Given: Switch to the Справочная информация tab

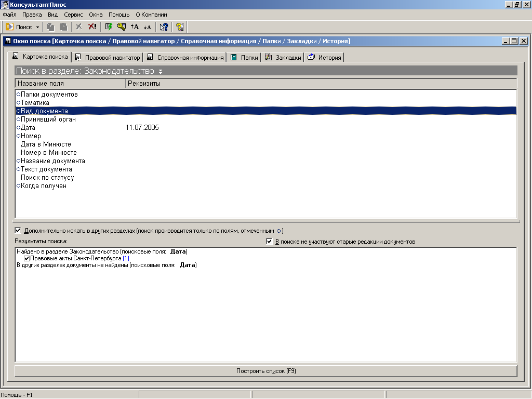Looking at the screenshot, I should [x=185, y=57].
